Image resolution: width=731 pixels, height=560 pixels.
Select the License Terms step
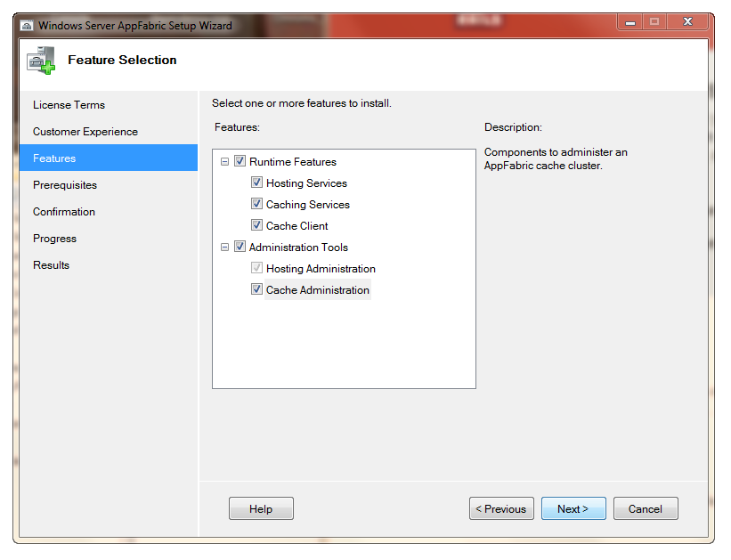click(x=69, y=104)
